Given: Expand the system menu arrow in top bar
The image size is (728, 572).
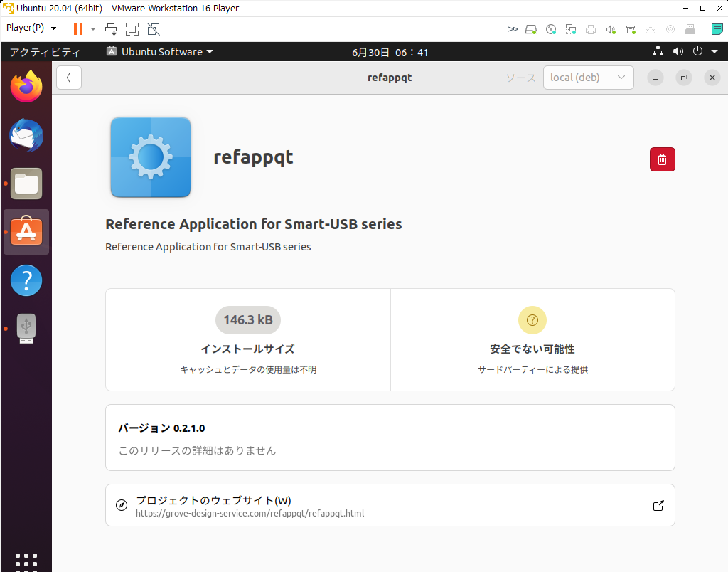Looking at the screenshot, I should click(714, 51).
